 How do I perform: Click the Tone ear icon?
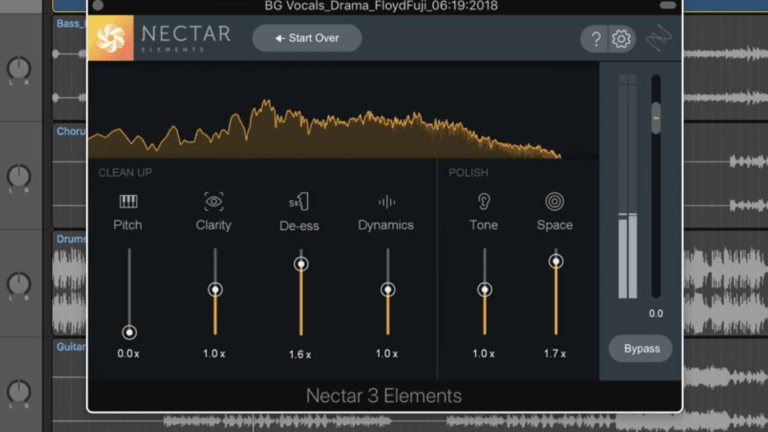[x=484, y=201]
